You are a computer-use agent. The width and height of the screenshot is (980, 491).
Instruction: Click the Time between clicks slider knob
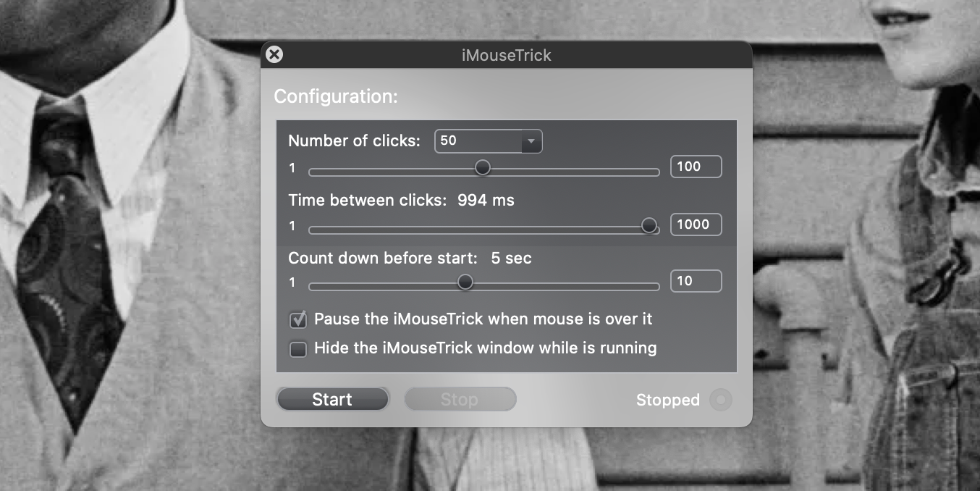coord(649,225)
